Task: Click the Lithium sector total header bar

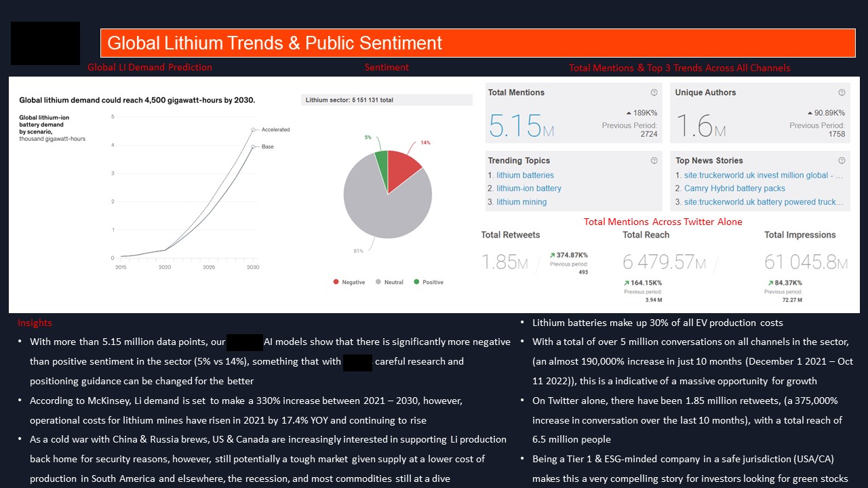Action: click(x=387, y=100)
